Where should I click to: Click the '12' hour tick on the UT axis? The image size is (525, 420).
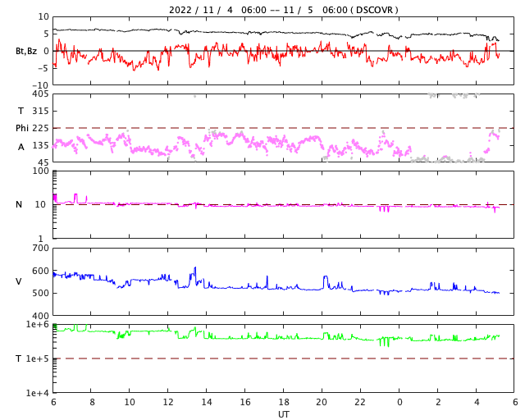pyautogui.click(x=168, y=402)
